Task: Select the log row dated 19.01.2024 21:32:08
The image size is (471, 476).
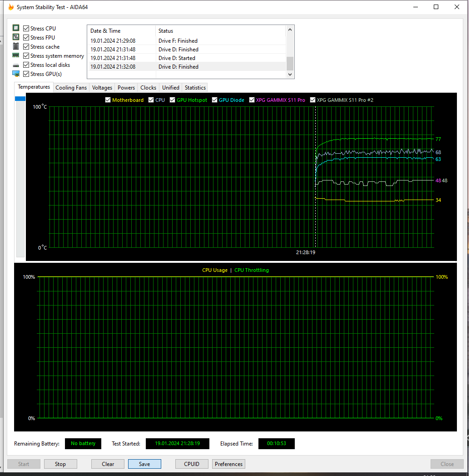Action: click(187, 67)
